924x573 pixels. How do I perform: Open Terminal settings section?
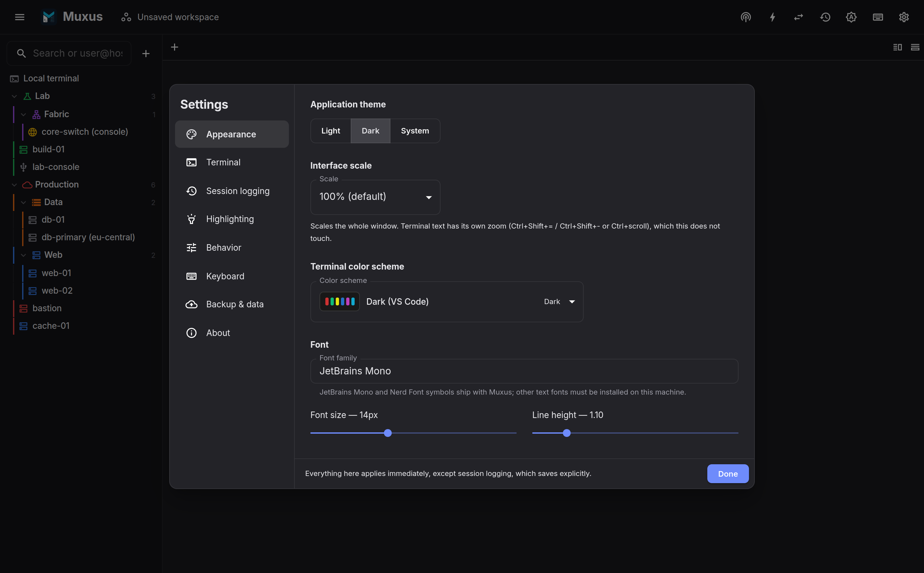[x=232, y=162]
